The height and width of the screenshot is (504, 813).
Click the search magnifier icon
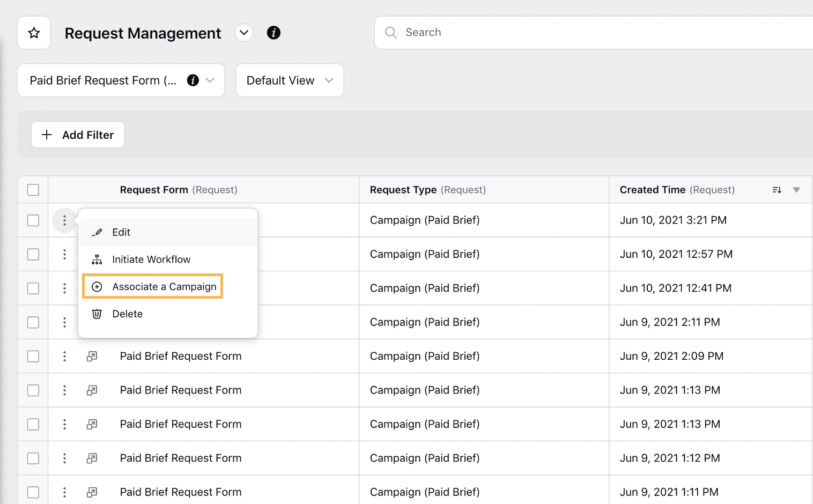[391, 33]
